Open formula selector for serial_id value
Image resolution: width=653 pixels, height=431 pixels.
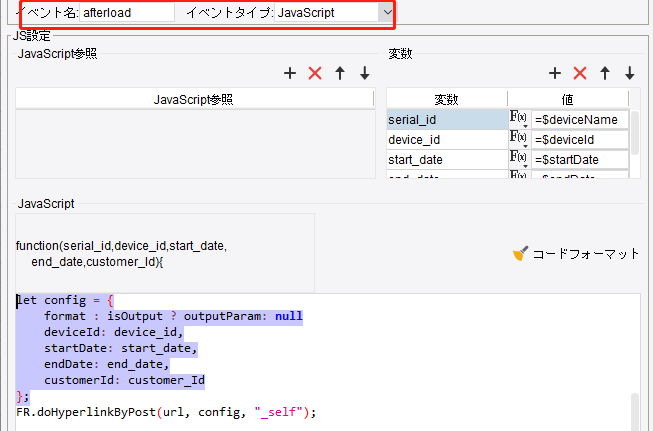coord(519,119)
